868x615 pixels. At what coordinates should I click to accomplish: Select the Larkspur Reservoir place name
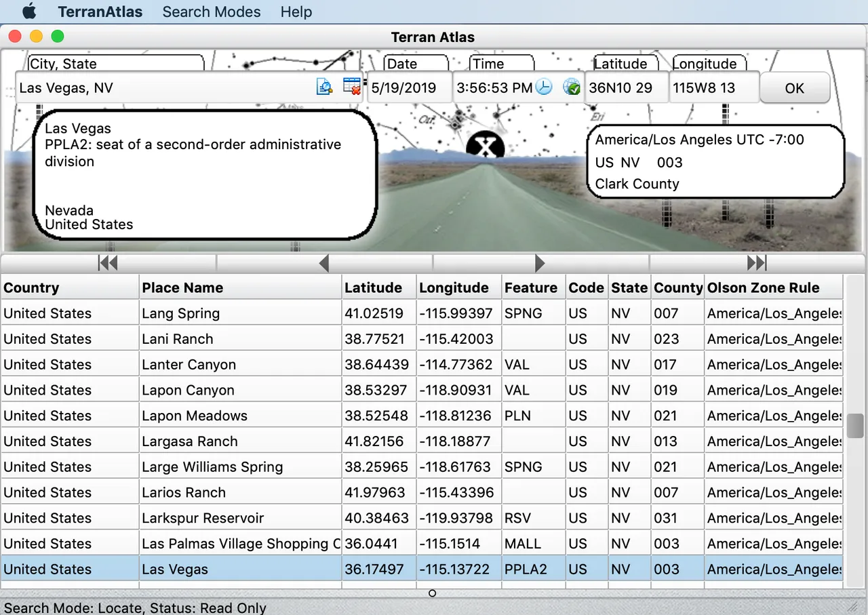(x=203, y=518)
